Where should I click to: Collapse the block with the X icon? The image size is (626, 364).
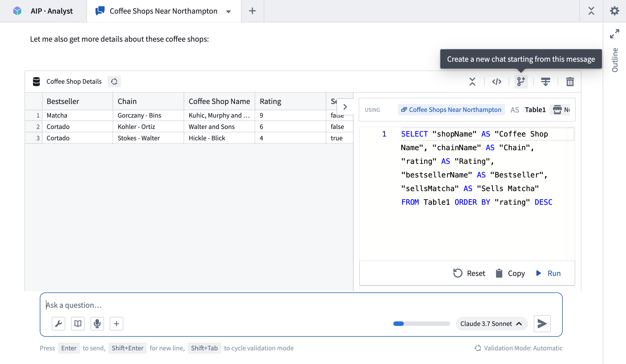click(x=472, y=81)
